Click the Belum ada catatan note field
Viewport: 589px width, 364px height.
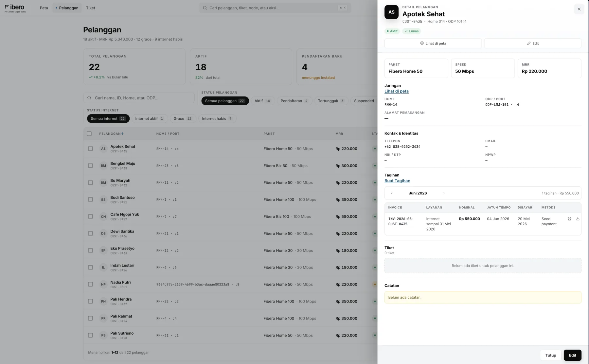click(x=483, y=298)
